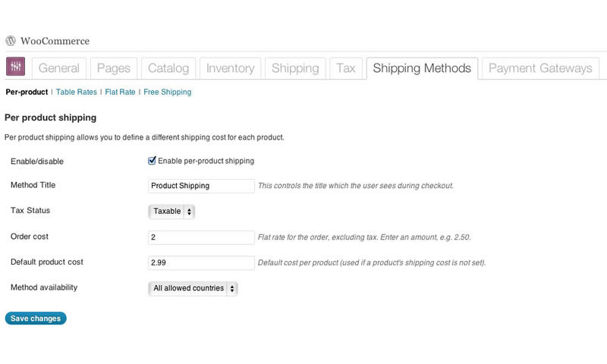
Task: Click the Method Title text field
Action: tap(201, 186)
